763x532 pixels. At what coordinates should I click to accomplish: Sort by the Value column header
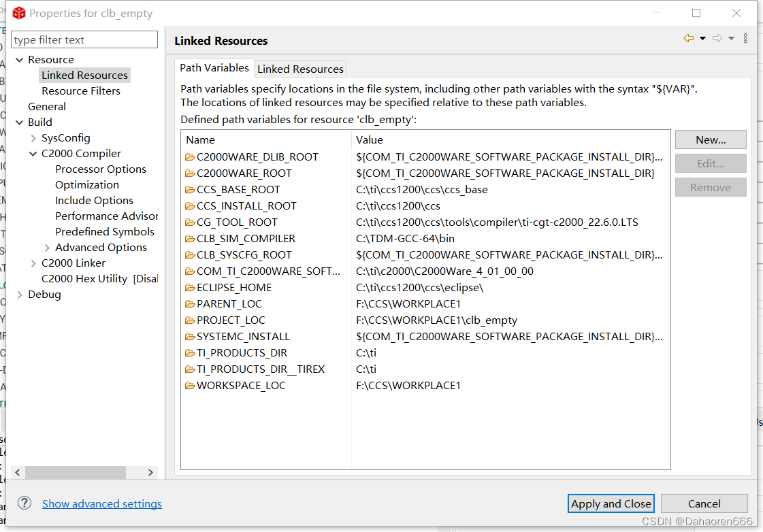click(510, 140)
